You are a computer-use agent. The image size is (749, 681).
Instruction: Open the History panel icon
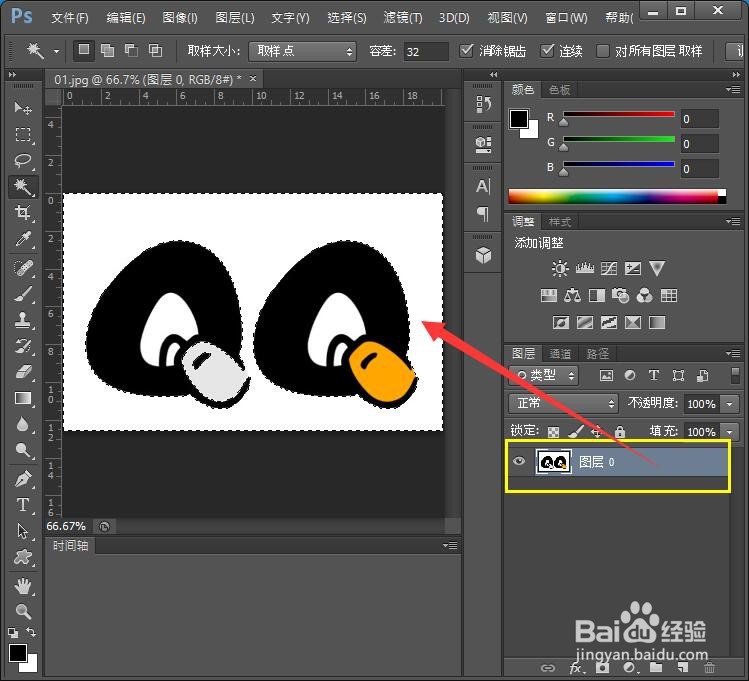tap(483, 104)
